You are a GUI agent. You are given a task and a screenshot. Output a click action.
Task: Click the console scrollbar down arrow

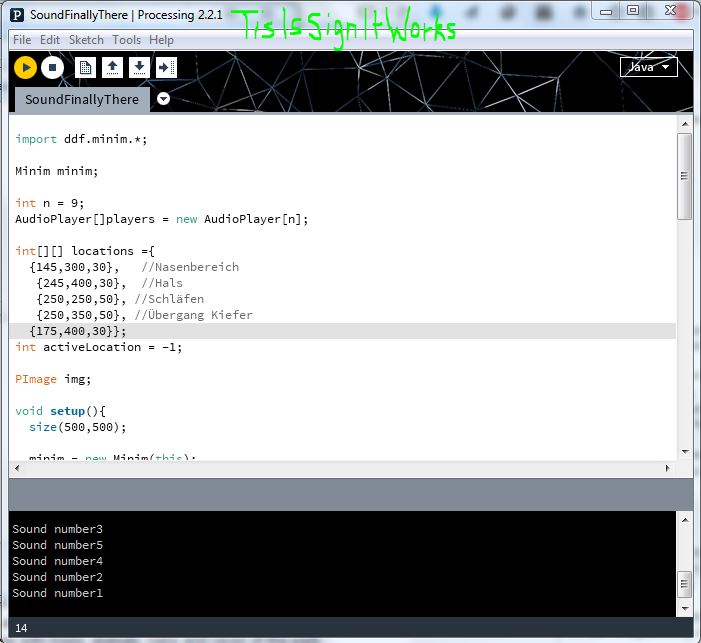tap(684, 607)
